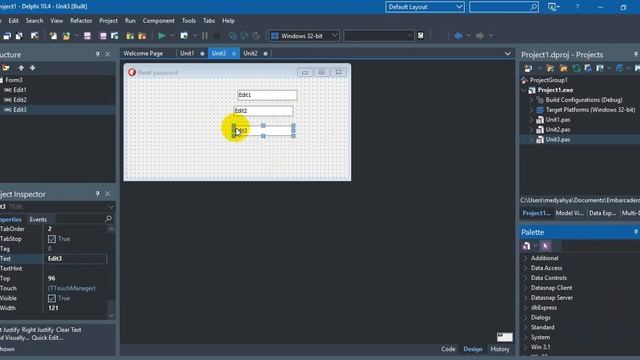Switch to History view tab
This screenshot has width=640, height=360.
coord(500,349)
